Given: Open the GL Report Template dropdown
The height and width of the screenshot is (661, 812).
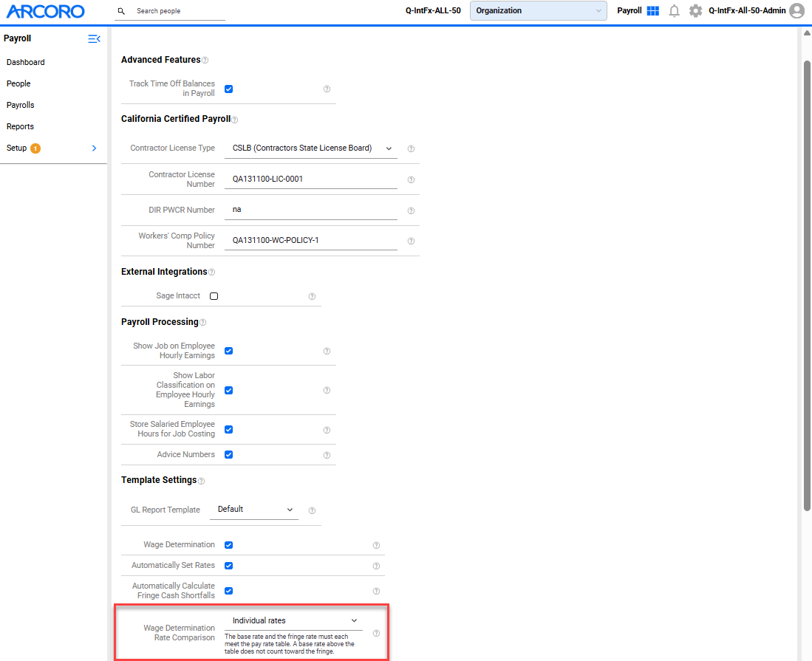Looking at the screenshot, I should click(254, 510).
